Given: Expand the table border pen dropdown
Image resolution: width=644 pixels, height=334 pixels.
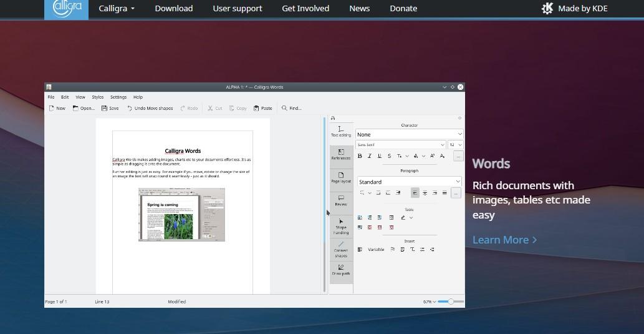Looking at the screenshot, I should click(x=411, y=218).
